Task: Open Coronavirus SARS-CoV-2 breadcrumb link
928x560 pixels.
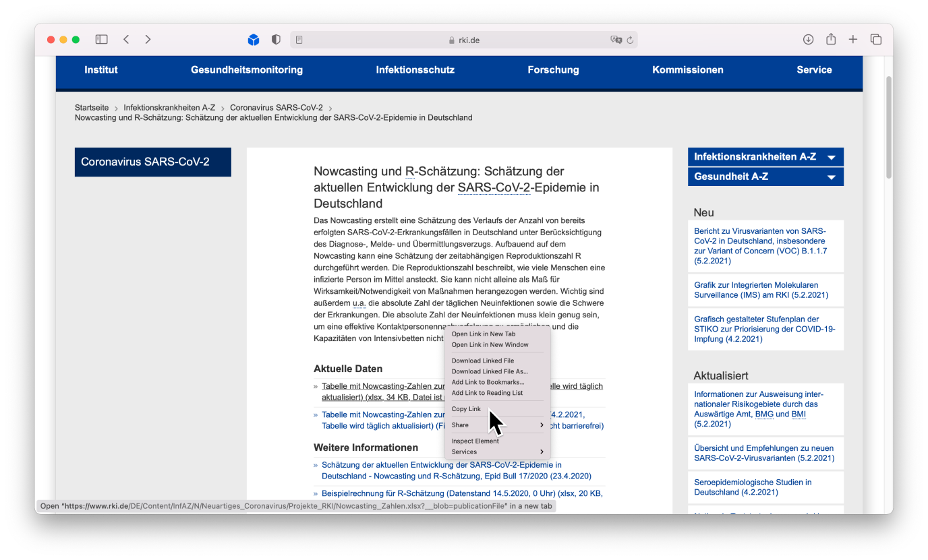Action: point(277,108)
